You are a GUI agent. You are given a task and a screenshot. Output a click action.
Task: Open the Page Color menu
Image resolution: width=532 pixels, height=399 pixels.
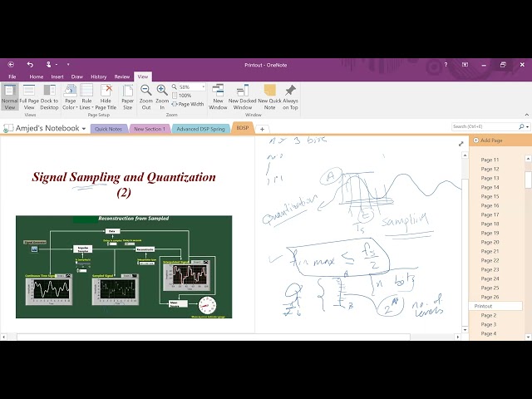coord(70,97)
